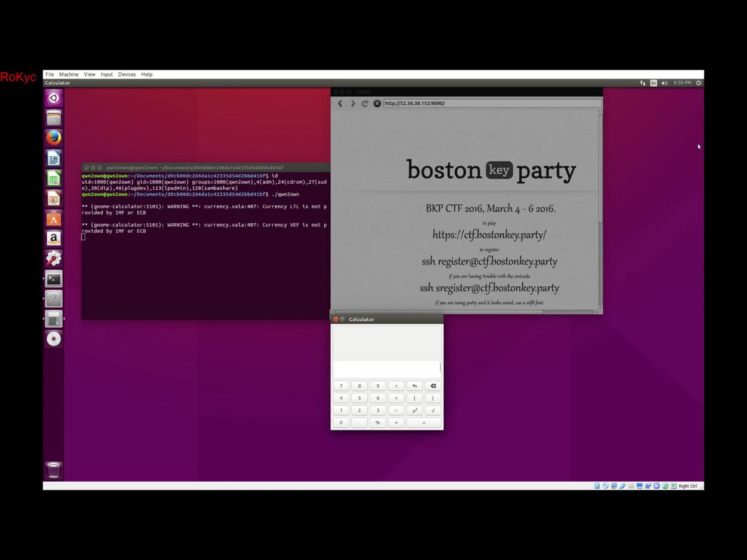
Task: Open LibreOffice Impress from the launcher
Action: click(x=54, y=198)
